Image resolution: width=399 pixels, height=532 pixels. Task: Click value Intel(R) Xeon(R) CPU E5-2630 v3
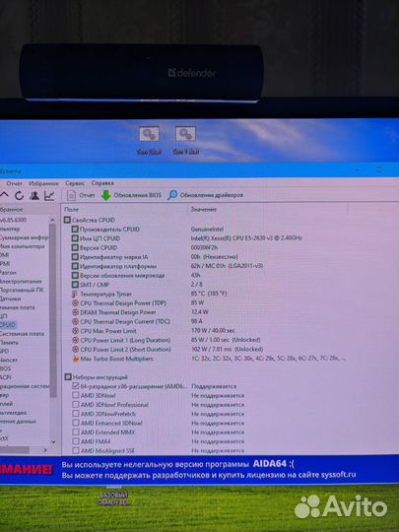(246, 238)
